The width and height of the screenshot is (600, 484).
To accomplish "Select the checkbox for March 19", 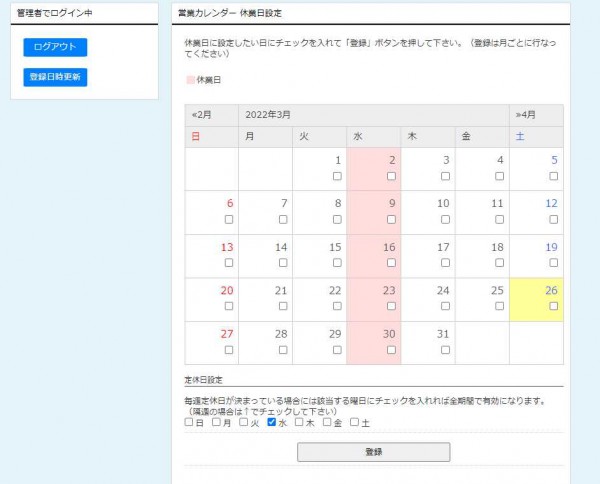I will point(553,263).
